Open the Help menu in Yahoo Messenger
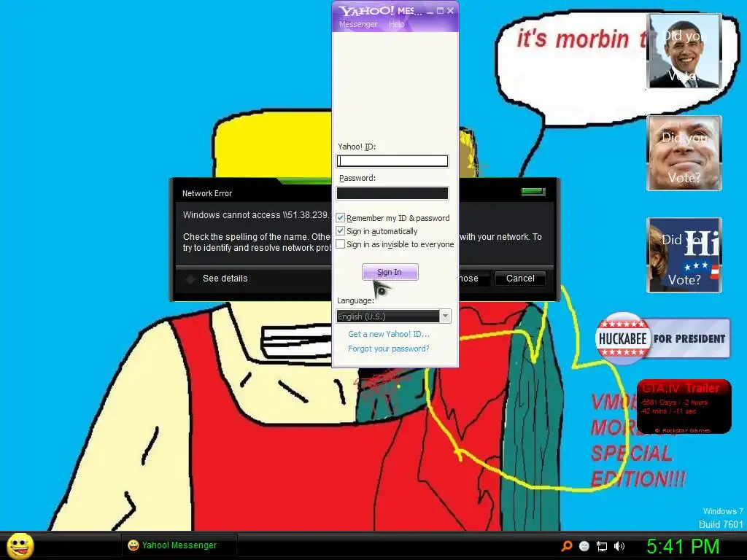The height and width of the screenshot is (560, 747). coord(396,24)
